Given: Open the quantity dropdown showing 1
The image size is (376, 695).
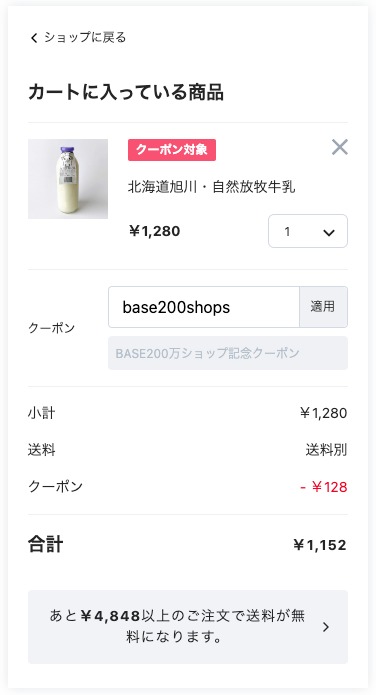Looking at the screenshot, I should click(308, 231).
